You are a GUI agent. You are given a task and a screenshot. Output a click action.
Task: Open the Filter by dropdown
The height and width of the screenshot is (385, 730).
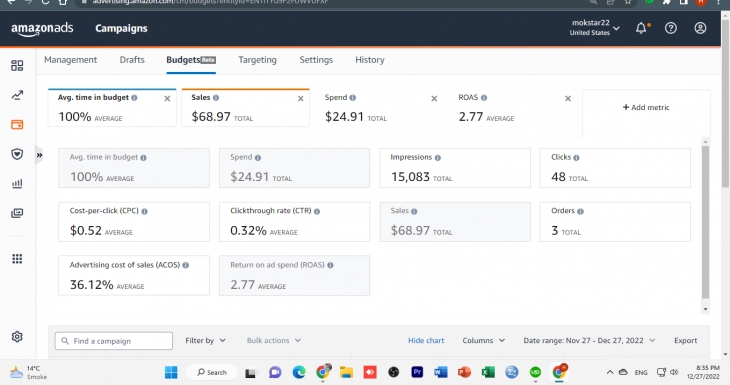click(205, 341)
